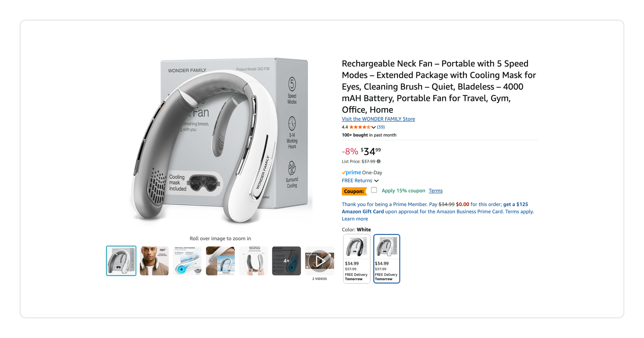644x338 pixels.
Task: Play the neck fan product video
Action: point(320,261)
